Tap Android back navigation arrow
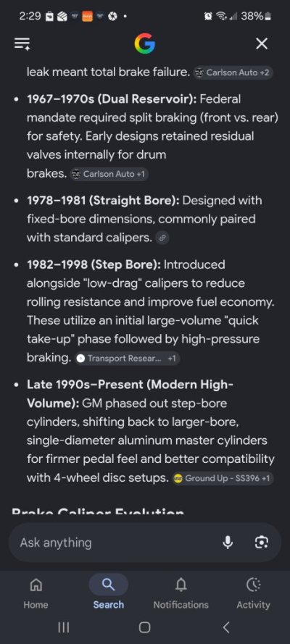This screenshot has width=290, height=644. 226,627
